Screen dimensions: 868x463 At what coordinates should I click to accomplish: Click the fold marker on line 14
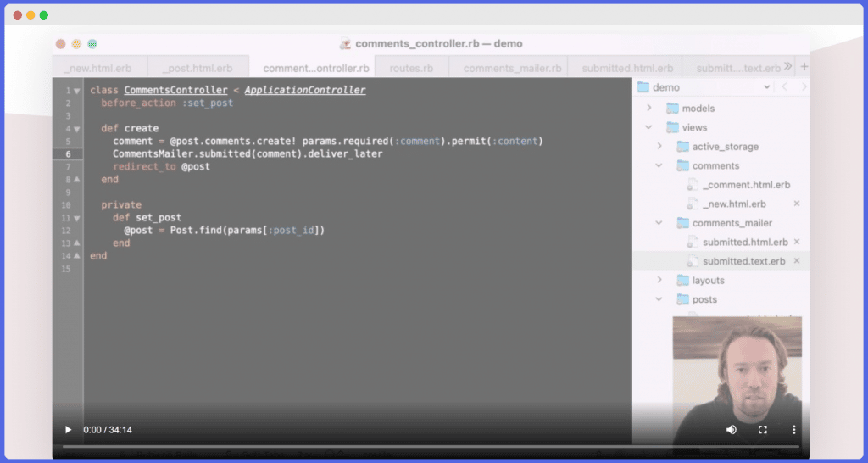(x=77, y=256)
